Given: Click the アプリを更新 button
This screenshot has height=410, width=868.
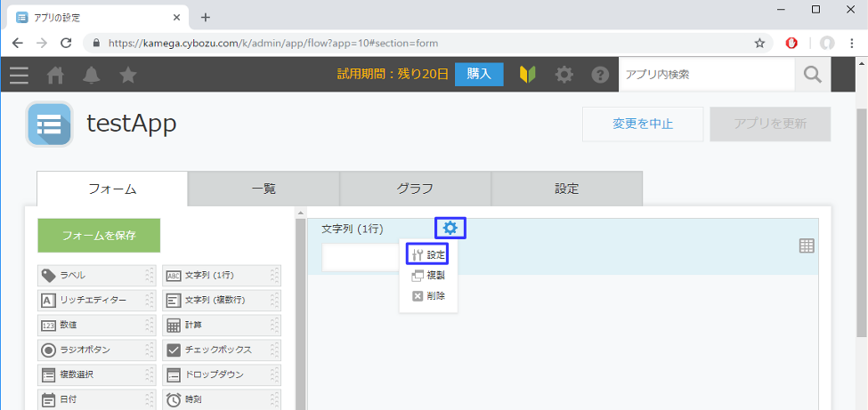Looking at the screenshot, I should (770, 124).
